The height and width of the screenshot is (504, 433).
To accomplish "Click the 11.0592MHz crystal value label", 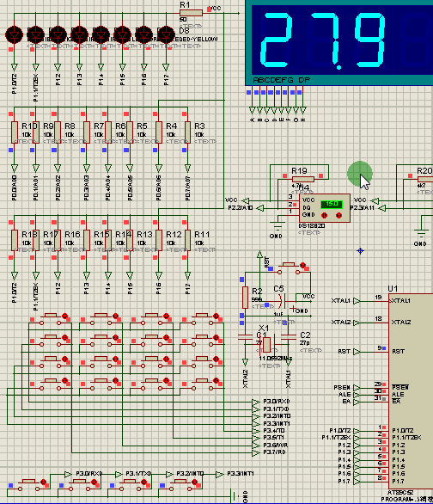I will 276,359.
